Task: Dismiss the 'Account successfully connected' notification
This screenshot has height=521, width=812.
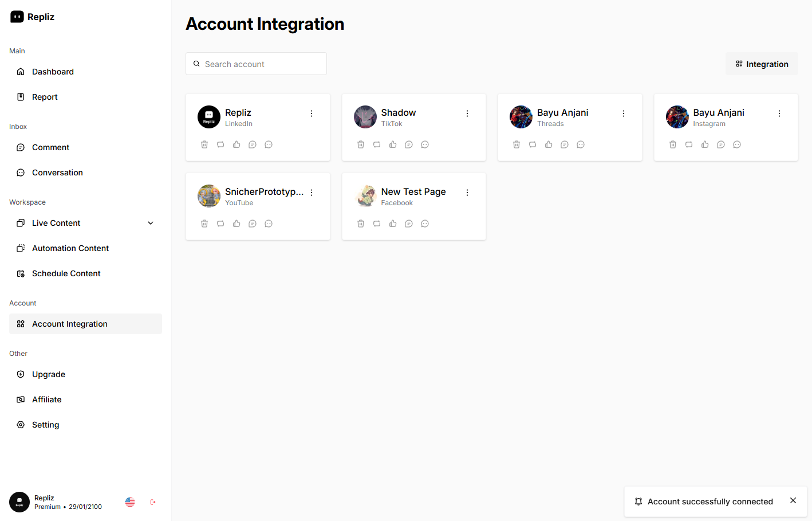Action: [793, 500]
